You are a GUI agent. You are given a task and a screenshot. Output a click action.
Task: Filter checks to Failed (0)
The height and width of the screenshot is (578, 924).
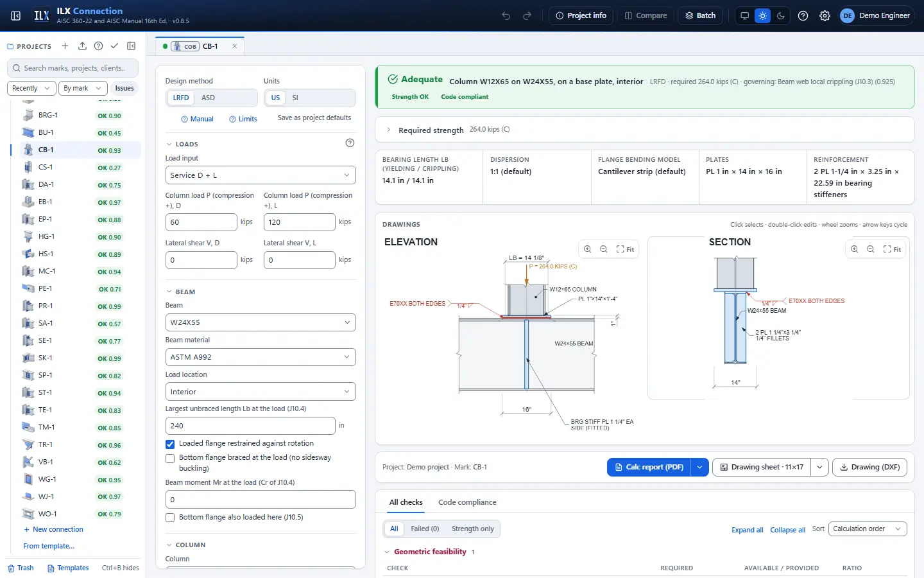click(x=425, y=529)
